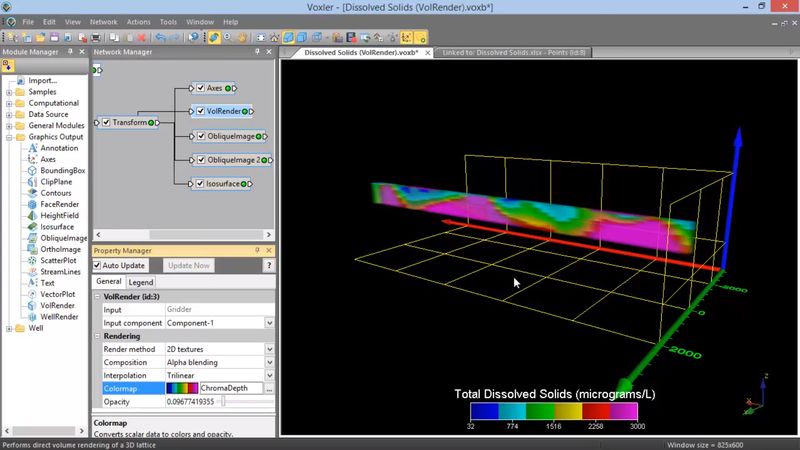800x450 pixels.
Task: Click the BoundingBox module in the list
Action: 62,170
